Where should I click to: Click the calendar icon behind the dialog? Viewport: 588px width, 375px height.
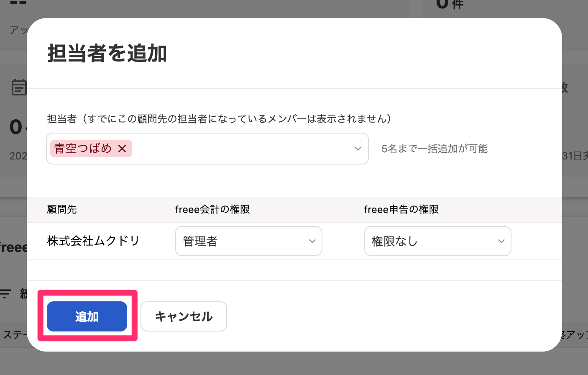[x=18, y=87]
